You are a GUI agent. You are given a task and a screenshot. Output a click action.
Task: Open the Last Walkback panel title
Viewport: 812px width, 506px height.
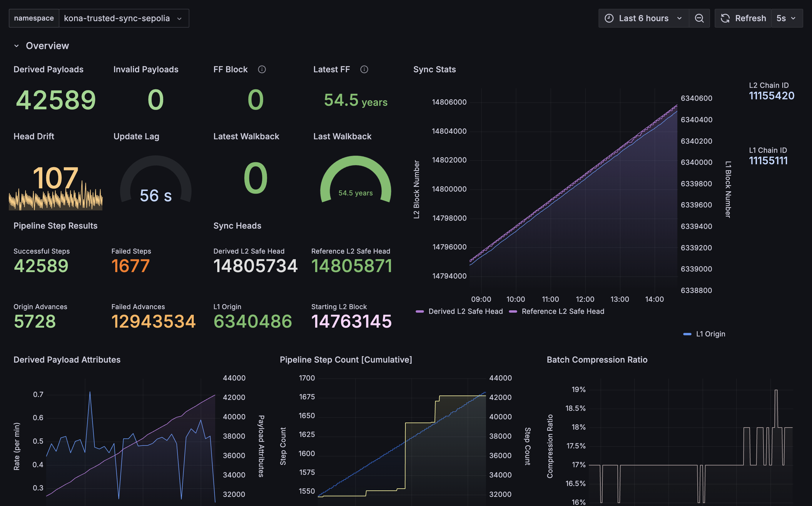coord(342,136)
